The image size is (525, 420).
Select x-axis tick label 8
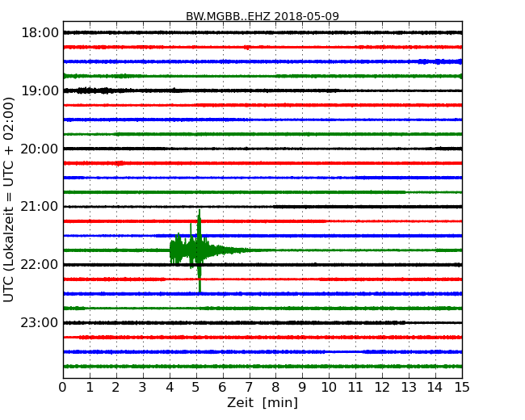(x=276, y=388)
